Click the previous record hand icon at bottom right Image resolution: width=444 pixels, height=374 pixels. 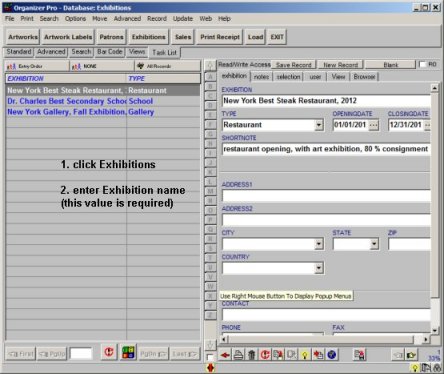point(398,355)
